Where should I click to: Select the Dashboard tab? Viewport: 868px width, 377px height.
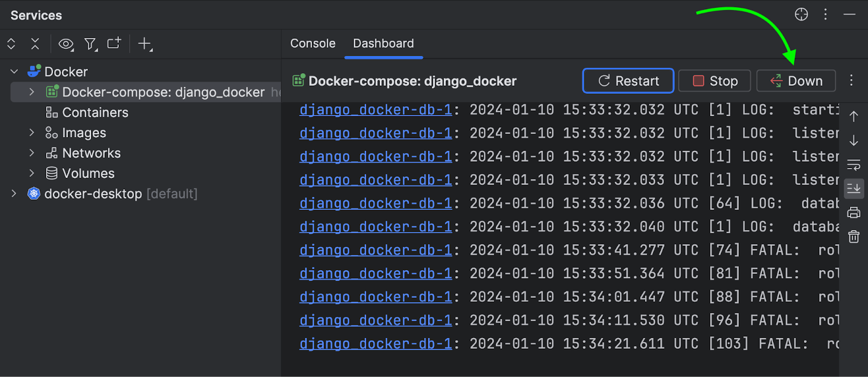pyautogui.click(x=384, y=43)
